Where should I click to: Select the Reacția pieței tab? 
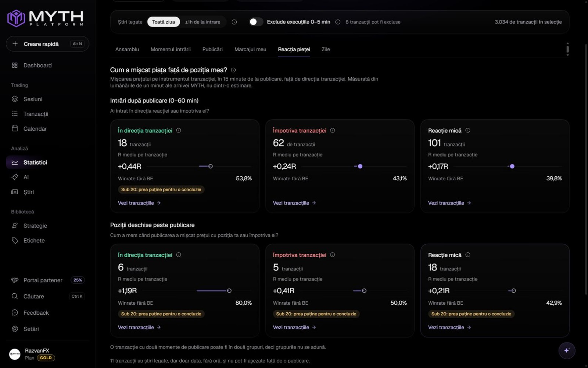294,49
